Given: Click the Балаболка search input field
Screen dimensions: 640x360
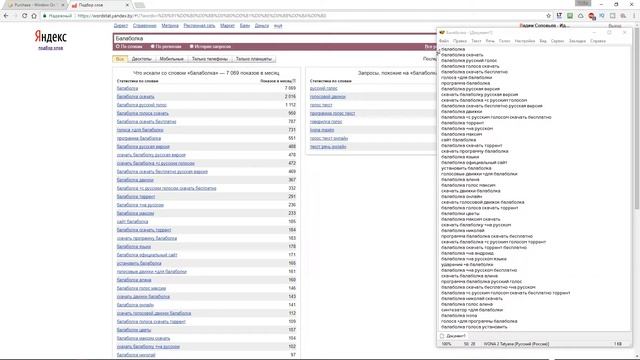Looking at the screenshot, I should [274, 38].
